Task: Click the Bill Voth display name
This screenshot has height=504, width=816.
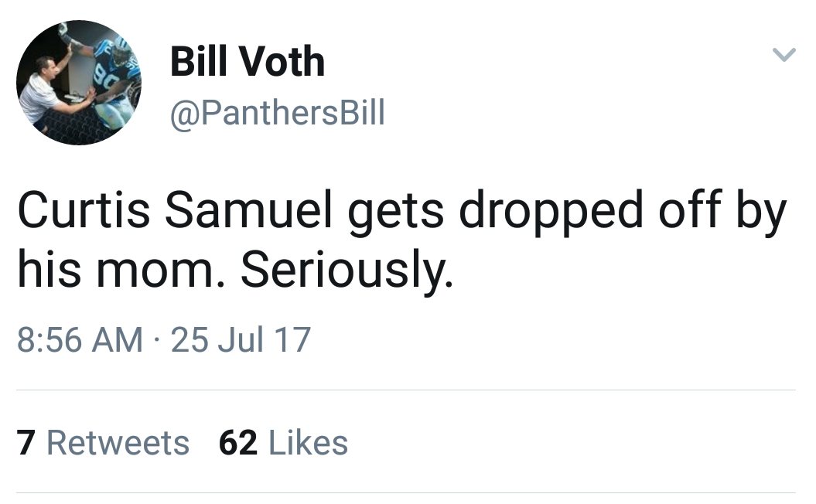Action: (248, 61)
